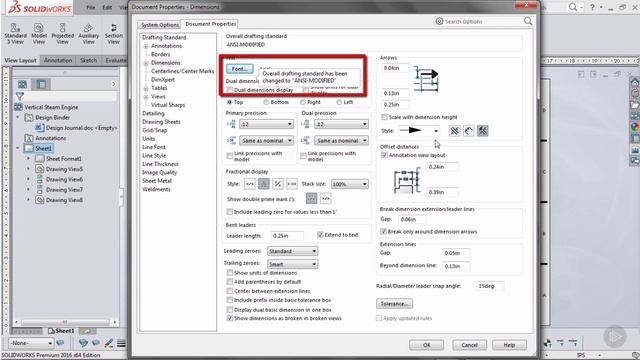Toggle Break only around dimension arrows
The width and height of the screenshot is (640, 360).
click(384, 231)
